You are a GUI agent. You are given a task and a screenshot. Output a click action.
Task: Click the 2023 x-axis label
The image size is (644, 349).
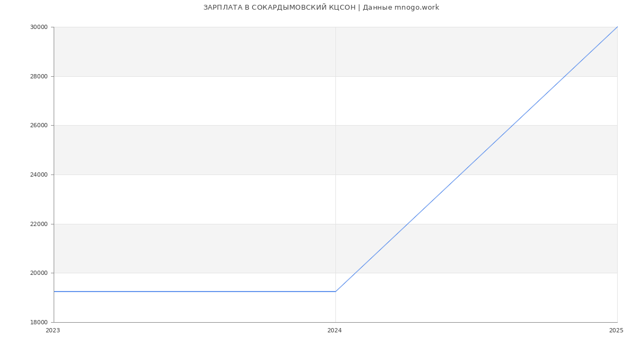click(x=53, y=331)
